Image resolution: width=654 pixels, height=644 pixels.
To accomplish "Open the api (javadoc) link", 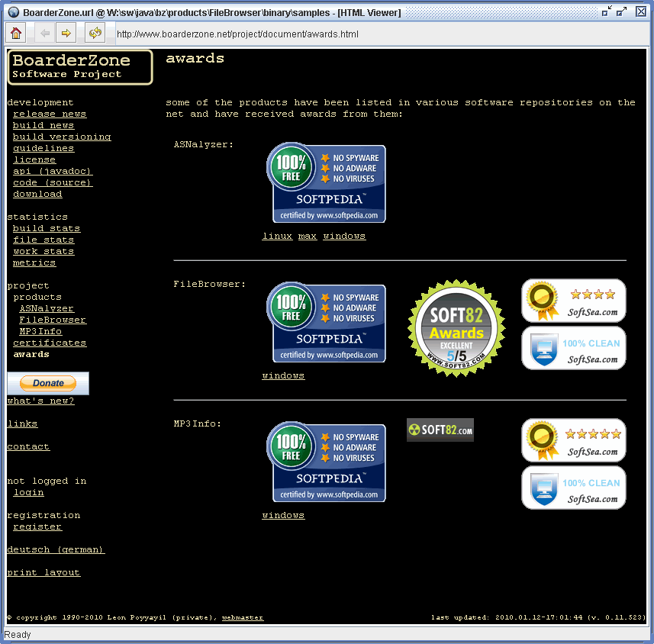I will pos(53,171).
